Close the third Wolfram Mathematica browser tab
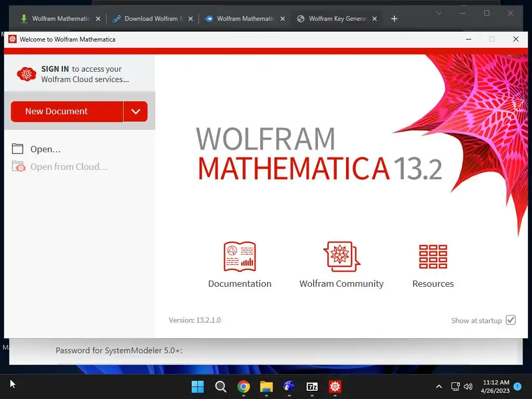Screen dimensions: 532x399 pyautogui.click(x=283, y=19)
